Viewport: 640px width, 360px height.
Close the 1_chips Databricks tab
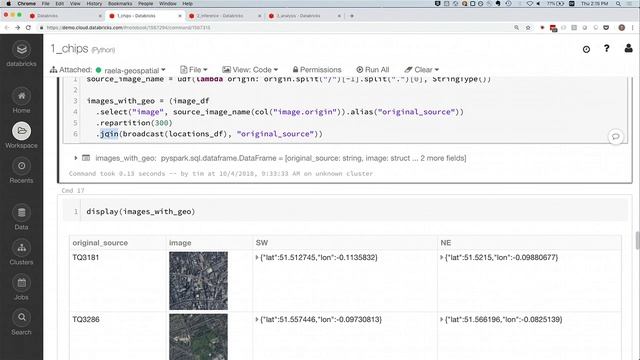pos(180,16)
